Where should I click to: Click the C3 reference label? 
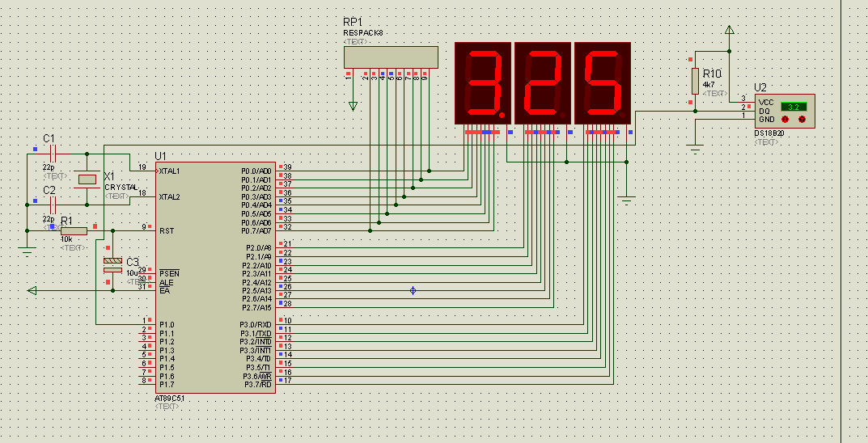133,262
